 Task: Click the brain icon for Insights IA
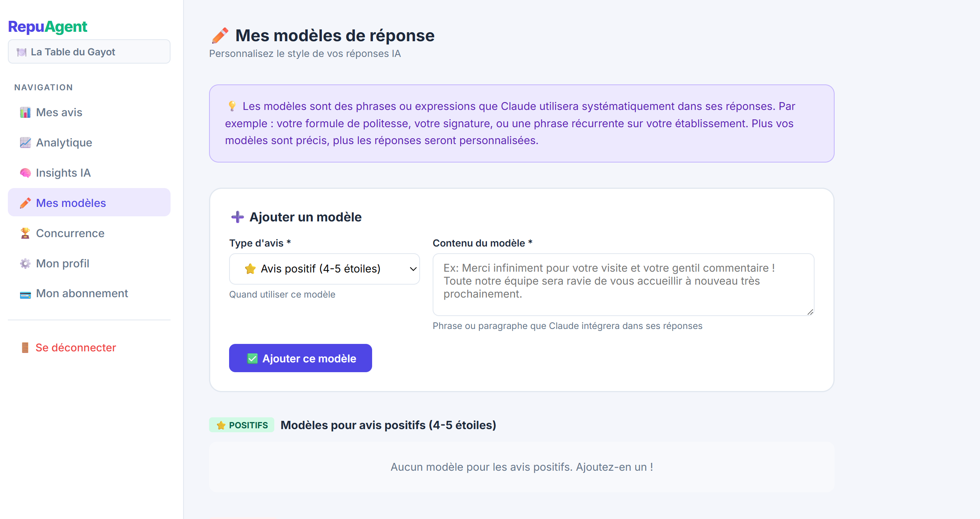[x=25, y=173]
